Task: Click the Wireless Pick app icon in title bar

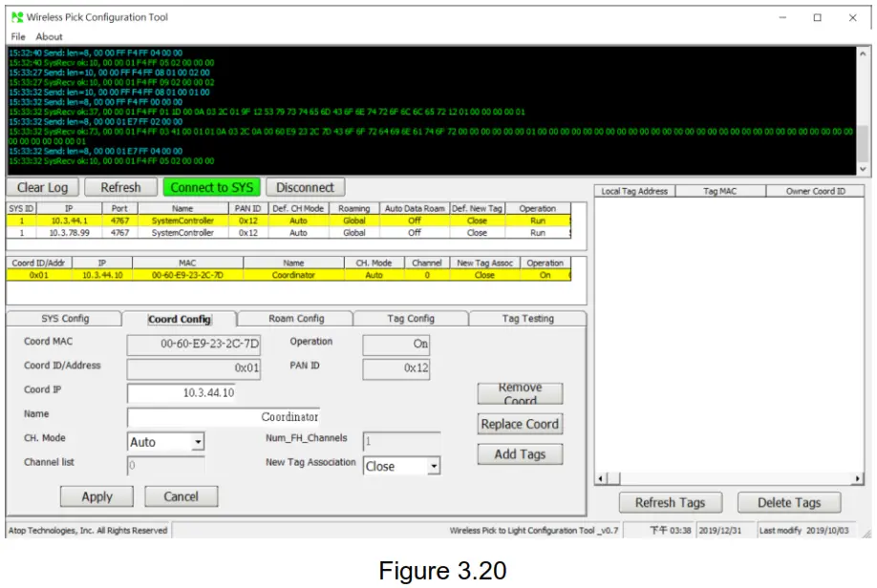Action: (16, 17)
